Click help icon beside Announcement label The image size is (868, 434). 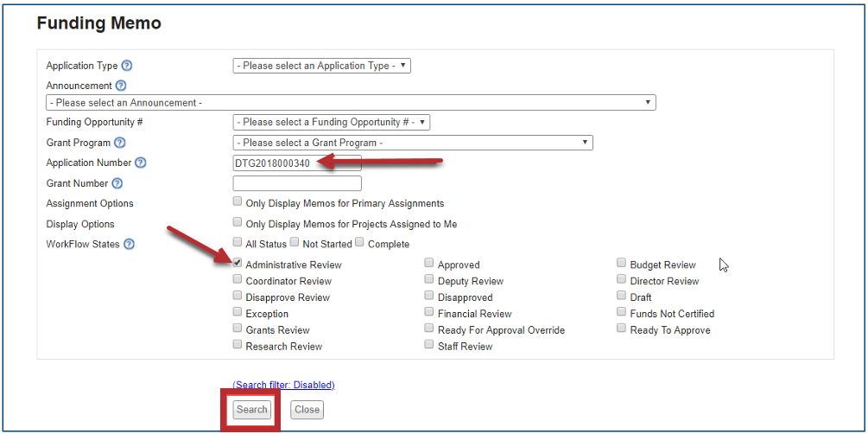121,86
